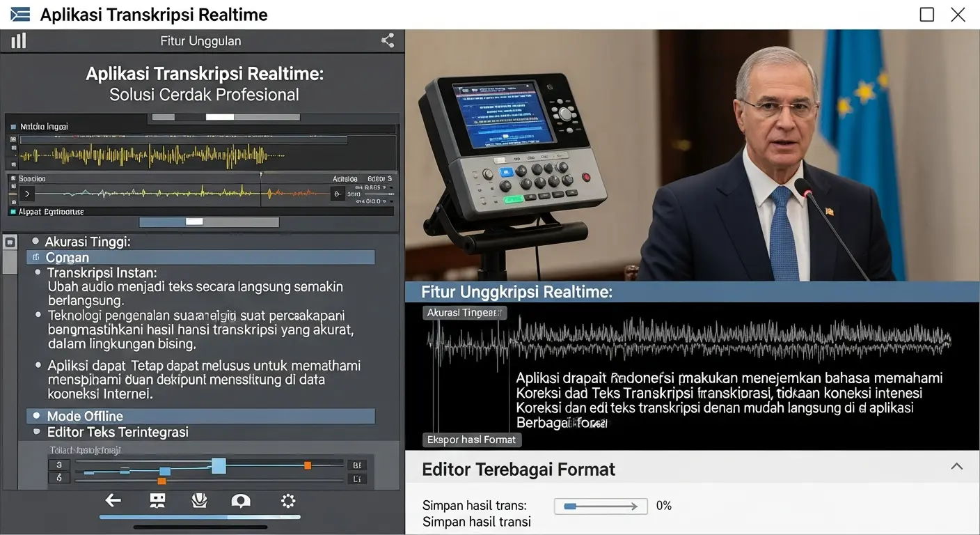Click the microphone shield icon in bottom toolbar
The image size is (980, 535).
[x=200, y=500]
